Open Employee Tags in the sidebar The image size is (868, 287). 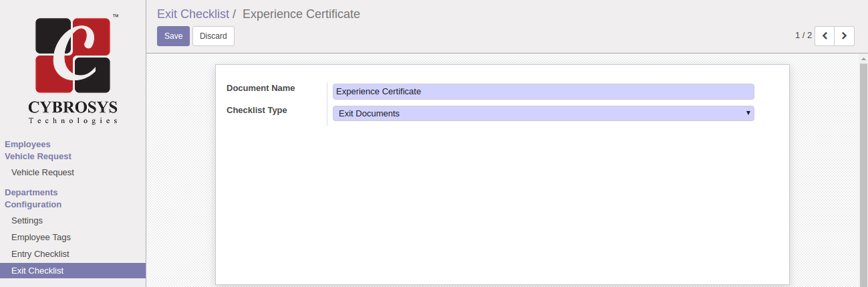[41, 237]
